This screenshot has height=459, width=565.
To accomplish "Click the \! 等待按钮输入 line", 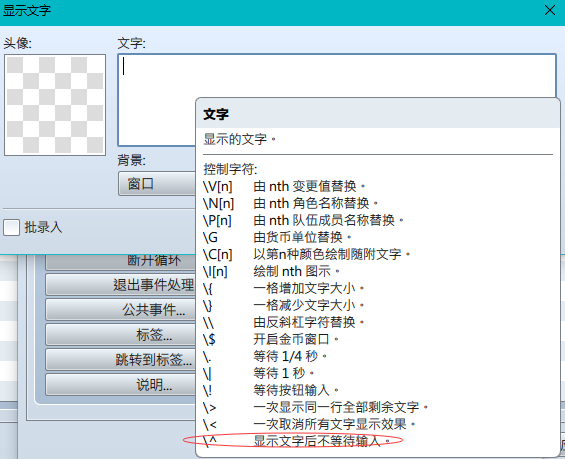I will click(271, 390).
